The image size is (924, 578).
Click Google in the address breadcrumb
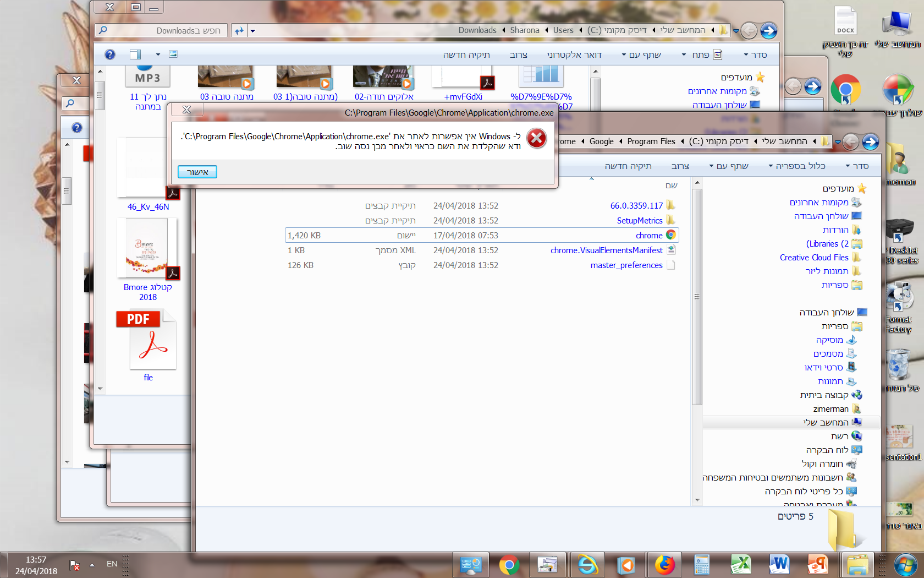click(602, 141)
